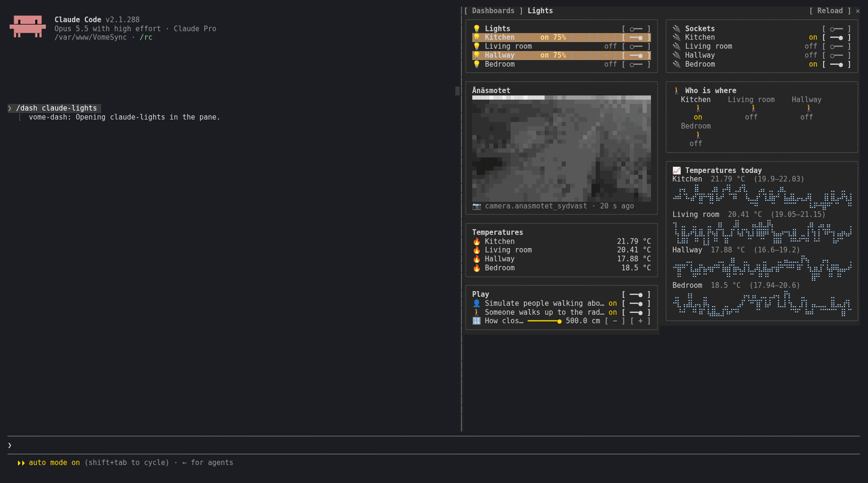Click the flame icon beside Hallway temperature
Viewport: 868px width, 483px height.
coord(476,259)
